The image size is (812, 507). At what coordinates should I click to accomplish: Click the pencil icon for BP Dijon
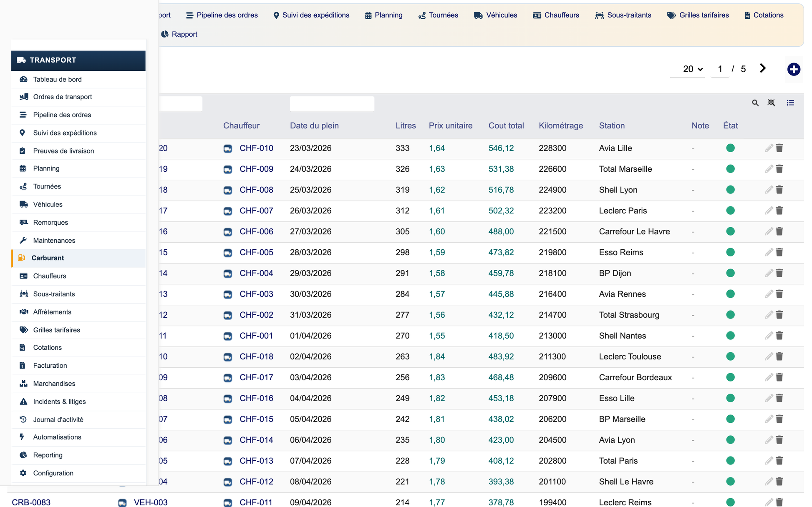[x=769, y=273]
